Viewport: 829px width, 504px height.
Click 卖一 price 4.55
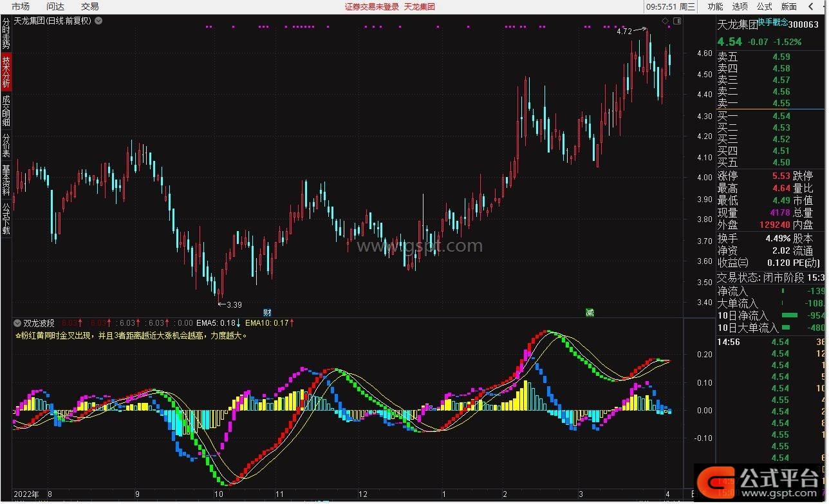781,103
